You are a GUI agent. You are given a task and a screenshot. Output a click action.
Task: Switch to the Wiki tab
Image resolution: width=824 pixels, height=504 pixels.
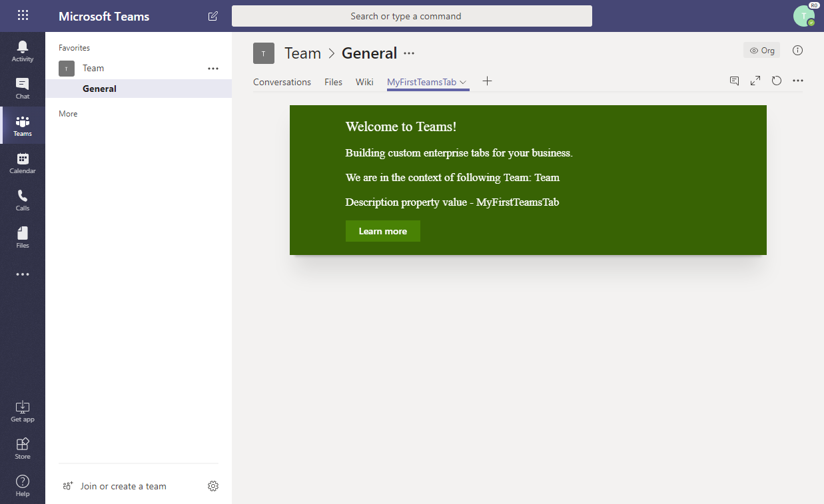point(364,82)
